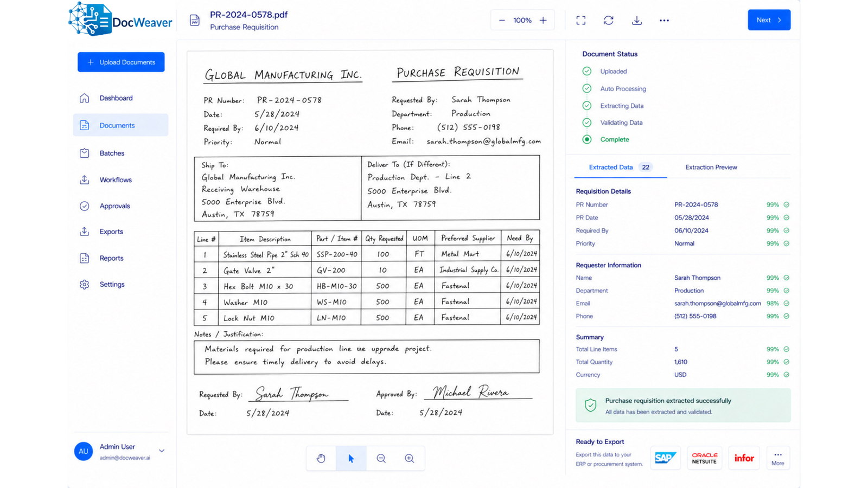
Task: Open Batches in the sidebar
Action: tap(120, 153)
